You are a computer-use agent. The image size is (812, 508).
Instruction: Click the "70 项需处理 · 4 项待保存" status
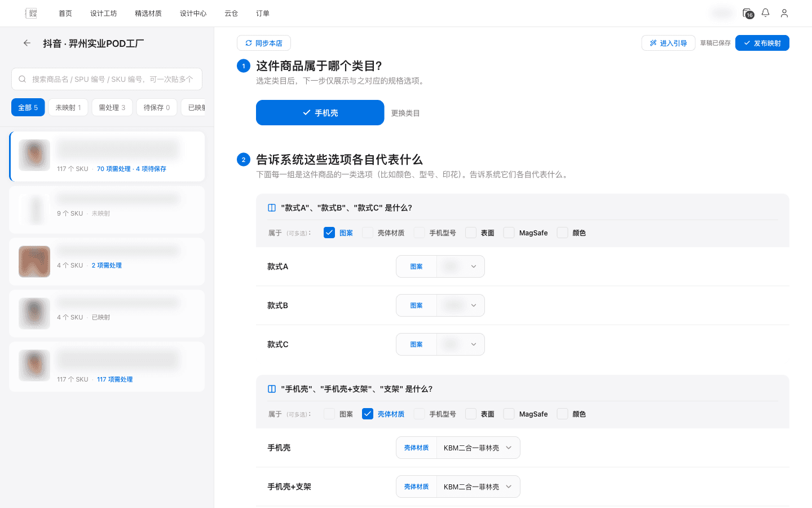tap(131, 169)
